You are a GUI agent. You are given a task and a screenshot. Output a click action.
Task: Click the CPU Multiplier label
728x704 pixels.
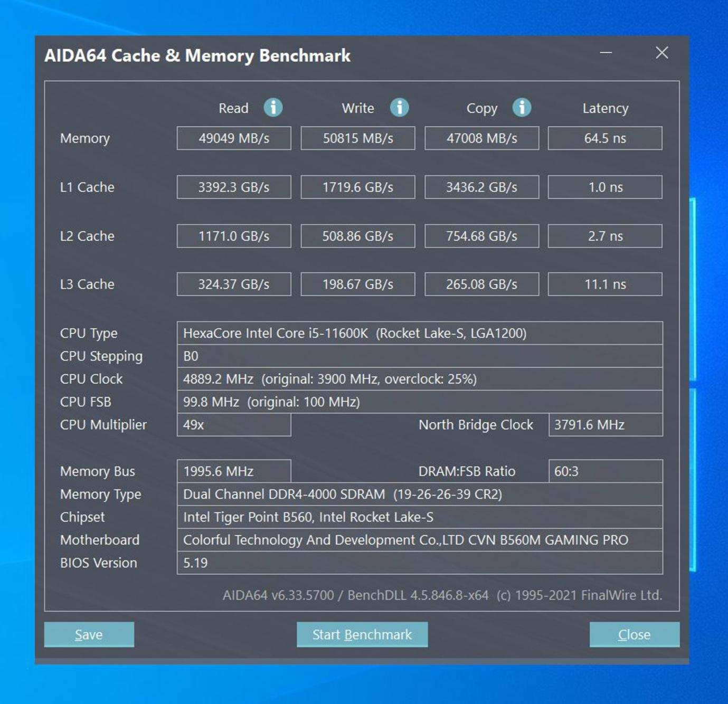pyautogui.click(x=103, y=425)
